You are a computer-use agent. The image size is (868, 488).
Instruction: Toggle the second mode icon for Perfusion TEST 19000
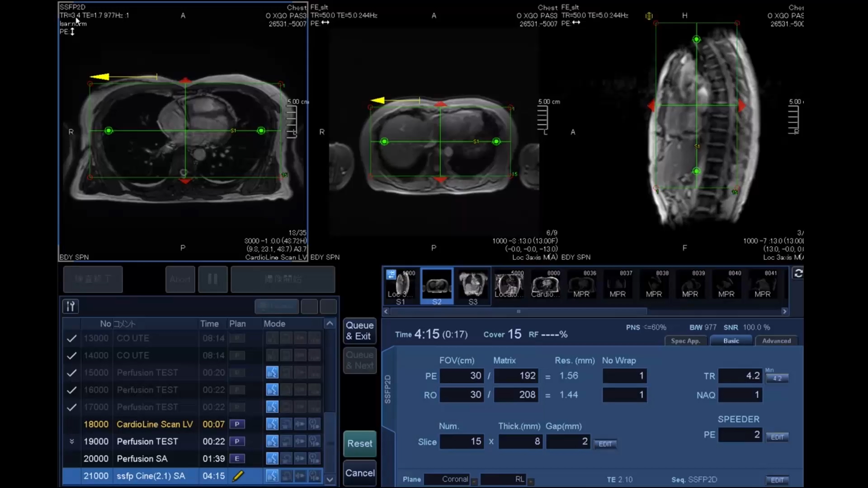click(x=286, y=441)
